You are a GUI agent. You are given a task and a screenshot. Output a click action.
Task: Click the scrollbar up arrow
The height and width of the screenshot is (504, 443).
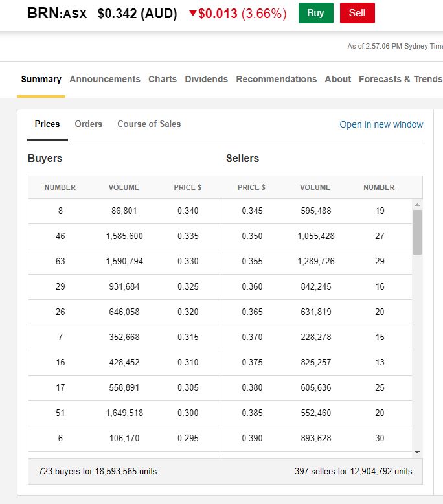417,205
